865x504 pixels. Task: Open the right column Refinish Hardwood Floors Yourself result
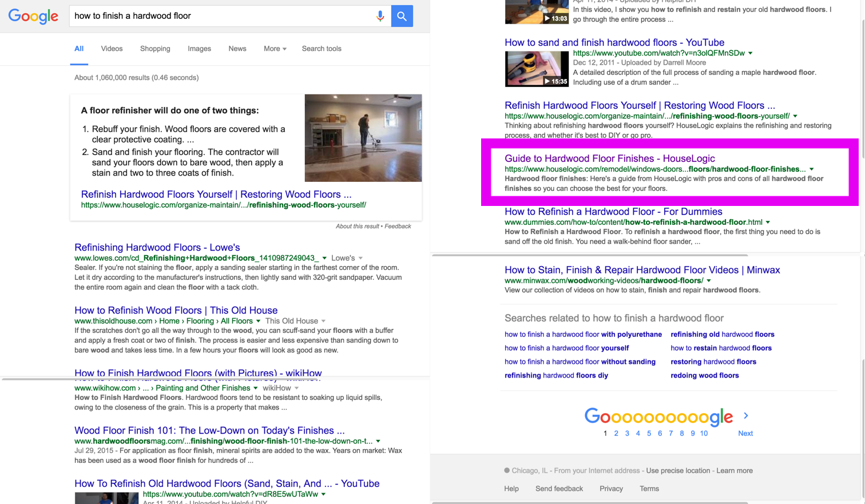[640, 106]
